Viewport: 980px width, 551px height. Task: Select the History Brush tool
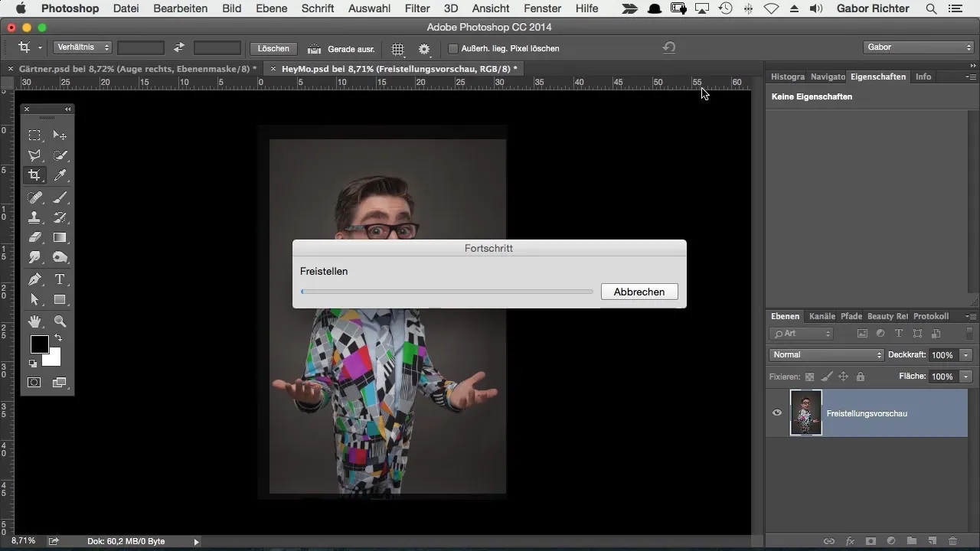[x=60, y=218]
